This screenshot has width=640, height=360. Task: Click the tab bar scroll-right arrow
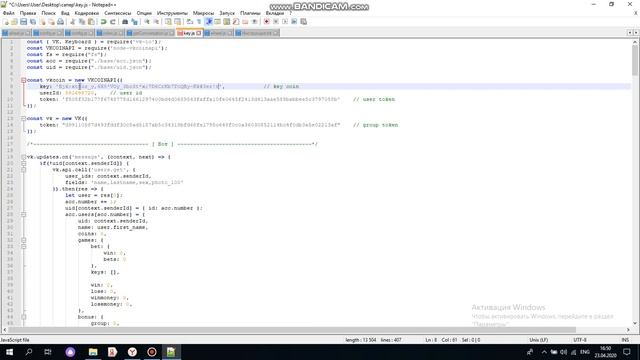tap(636, 33)
